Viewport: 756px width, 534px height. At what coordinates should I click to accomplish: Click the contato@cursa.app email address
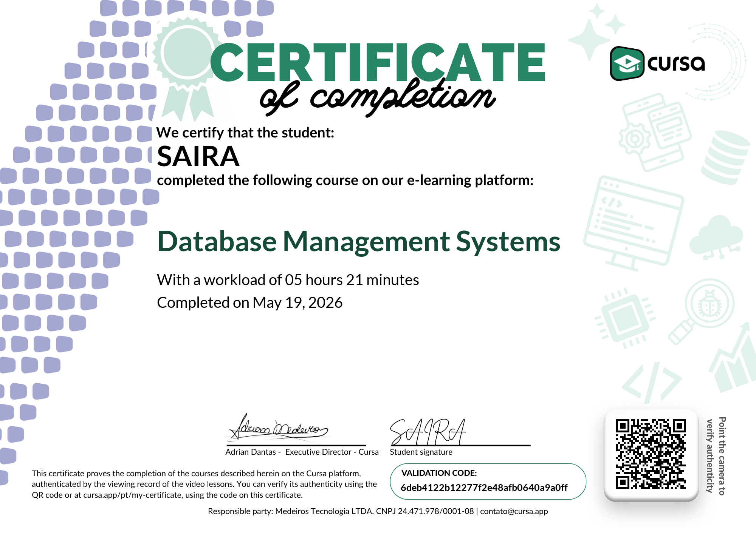coord(514,511)
